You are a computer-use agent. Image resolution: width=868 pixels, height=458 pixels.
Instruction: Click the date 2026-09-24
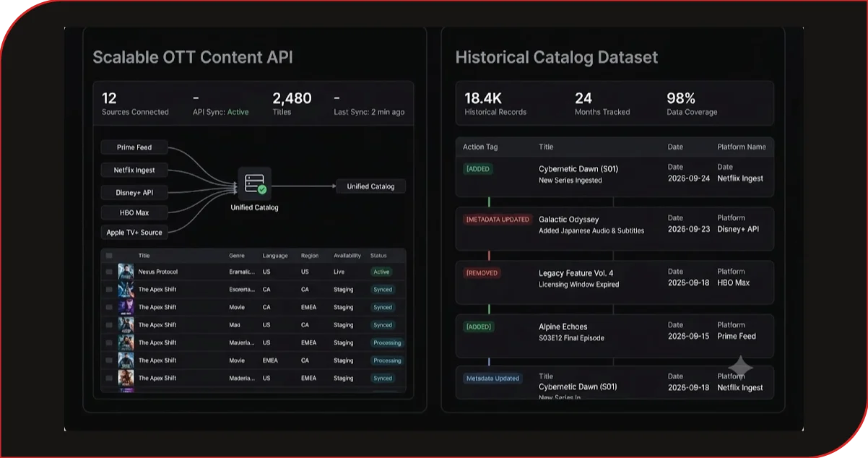689,178
